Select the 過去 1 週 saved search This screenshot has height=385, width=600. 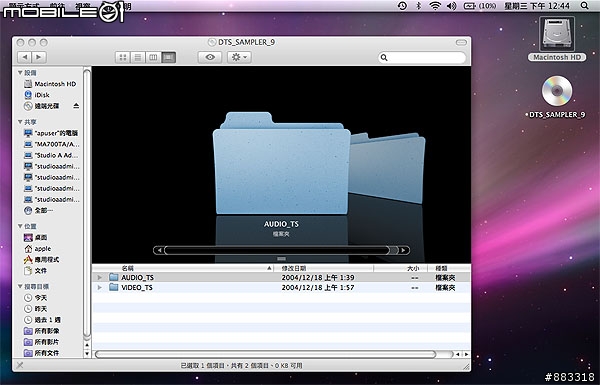[42, 320]
